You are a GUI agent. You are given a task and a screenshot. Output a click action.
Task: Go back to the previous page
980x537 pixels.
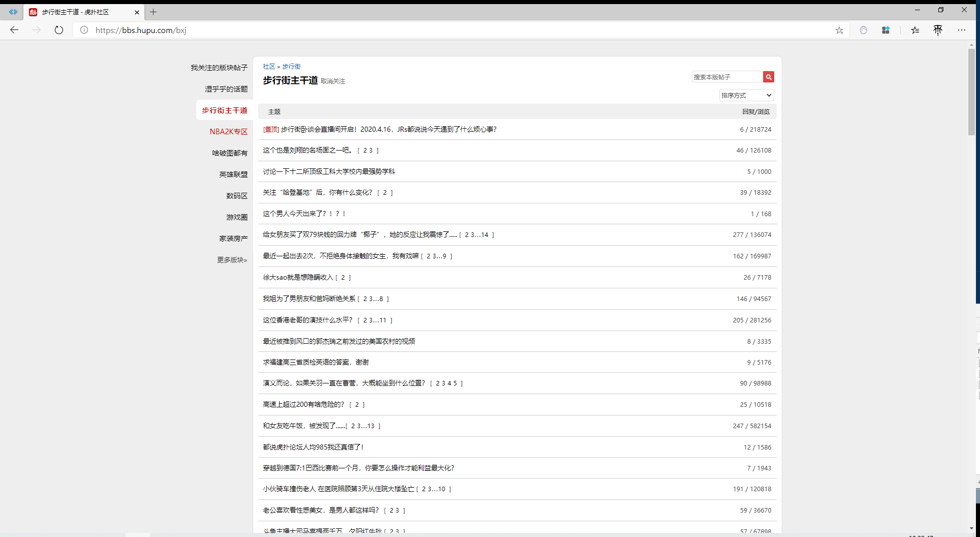click(14, 30)
